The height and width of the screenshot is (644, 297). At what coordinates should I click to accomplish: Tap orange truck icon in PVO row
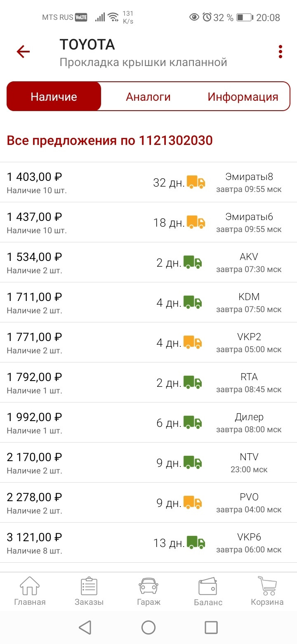[x=193, y=502]
